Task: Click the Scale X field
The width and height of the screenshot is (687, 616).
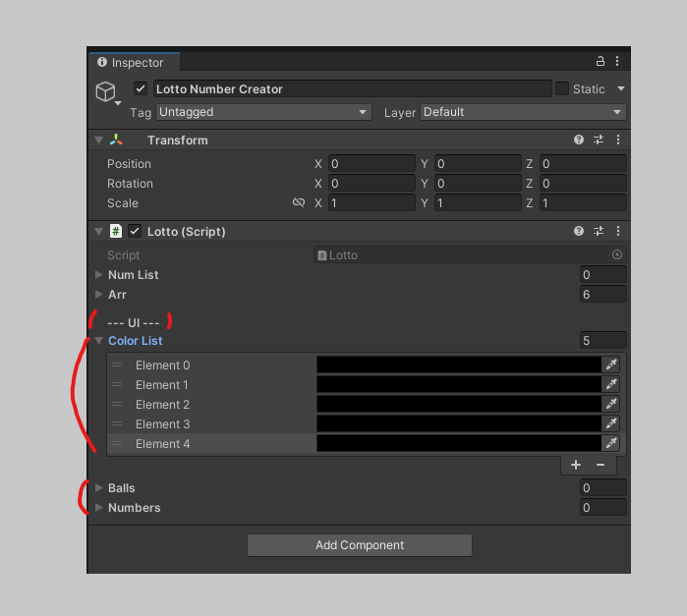Action: click(x=372, y=202)
